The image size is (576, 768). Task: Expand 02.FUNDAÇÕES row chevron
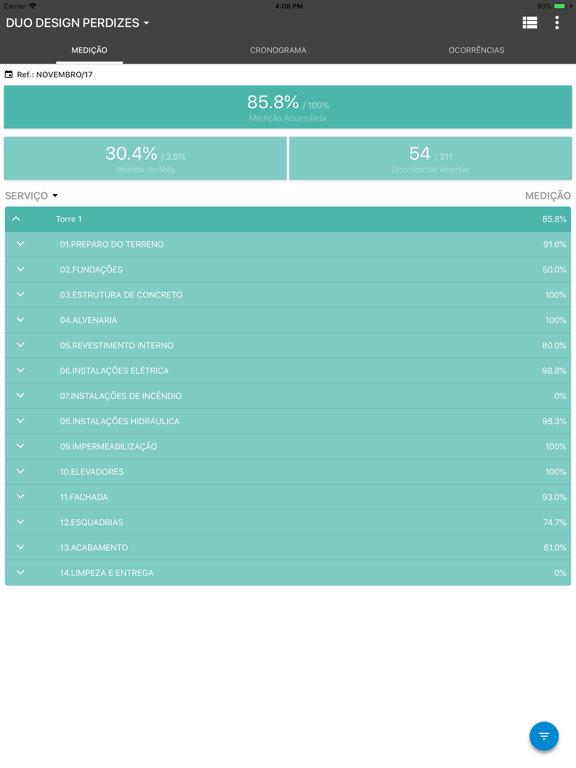[x=21, y=269]
